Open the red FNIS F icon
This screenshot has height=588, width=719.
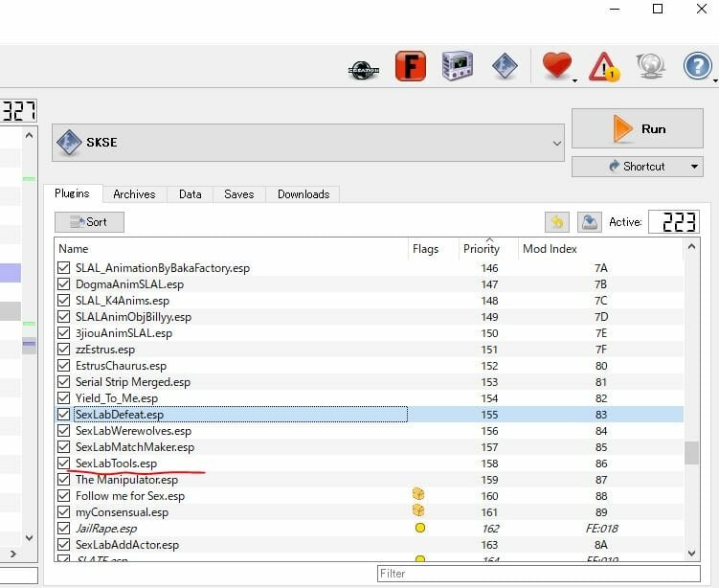click(x=411, y=66)
